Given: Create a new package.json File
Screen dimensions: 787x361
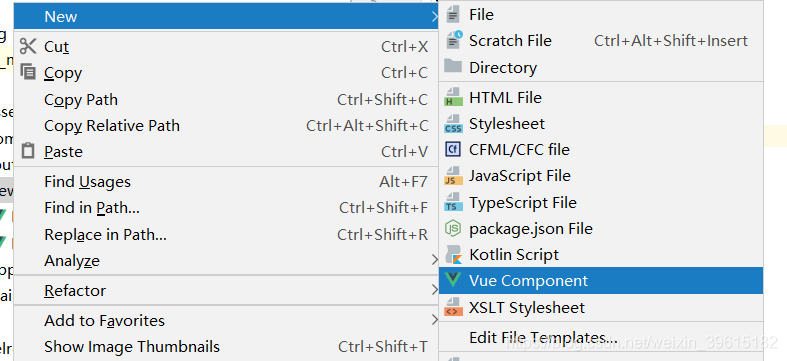Looking at the screenshot, I should coord(601,228).
